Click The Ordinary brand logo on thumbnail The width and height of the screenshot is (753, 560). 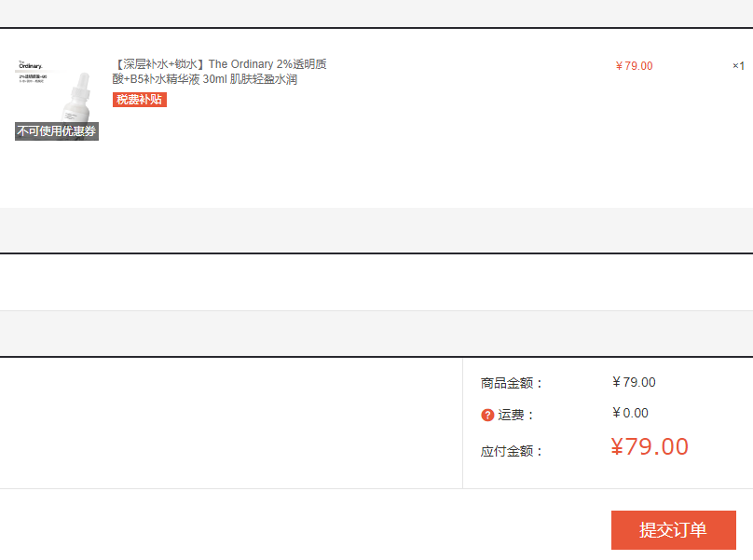30,65
